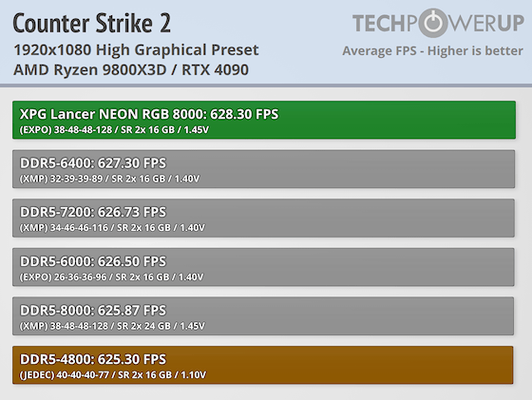Select the DDR5-8000 625.87 FPS bar
Image resolution: width=532 pixels, height=400 pixels.
(x=263, y=315)
